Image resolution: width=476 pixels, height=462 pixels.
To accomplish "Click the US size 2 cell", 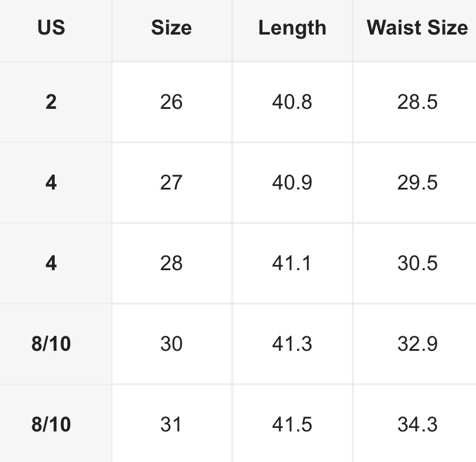I will (51, 102).
